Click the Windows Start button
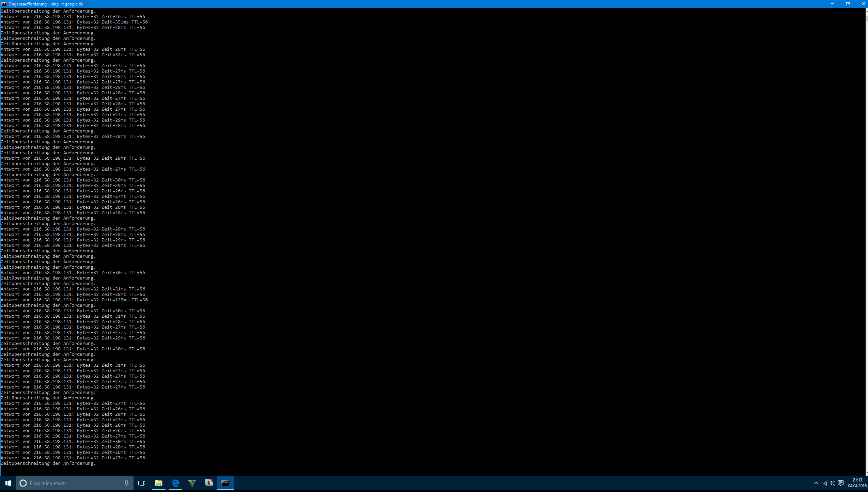The width and height of the screenshot is (868, 492). (x=8, y=483)
